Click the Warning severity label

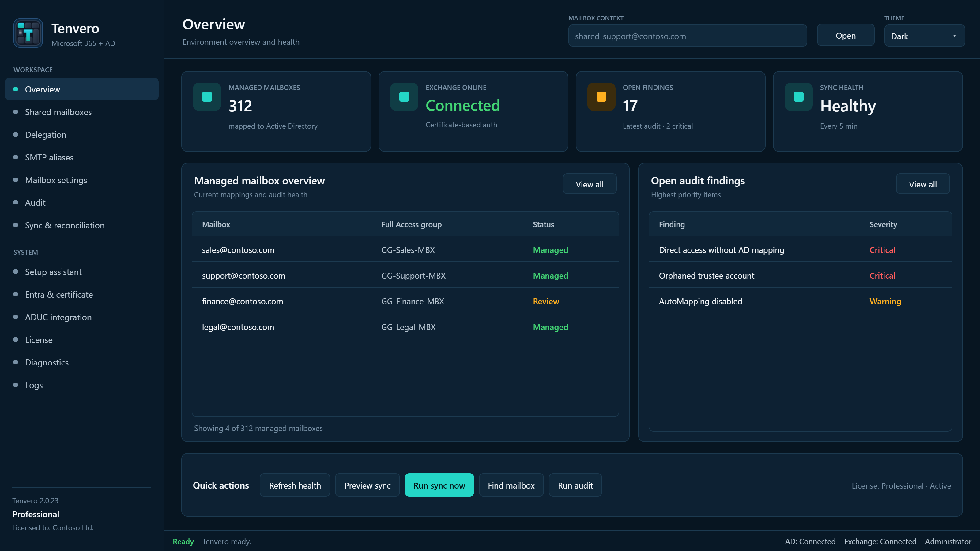click(x=885, y=301)
